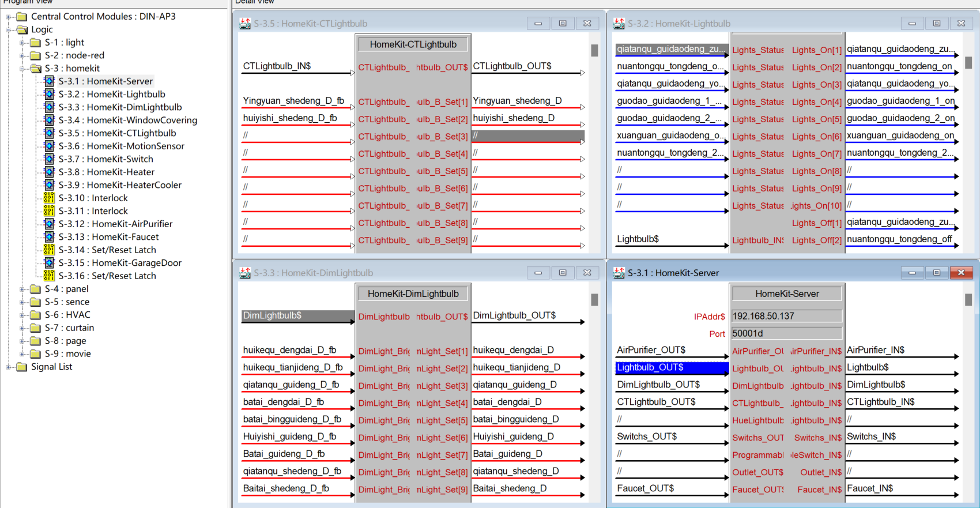Select the S-9 movie folder label
This screenshot has width=980, height=508.
tap(68, 353)
